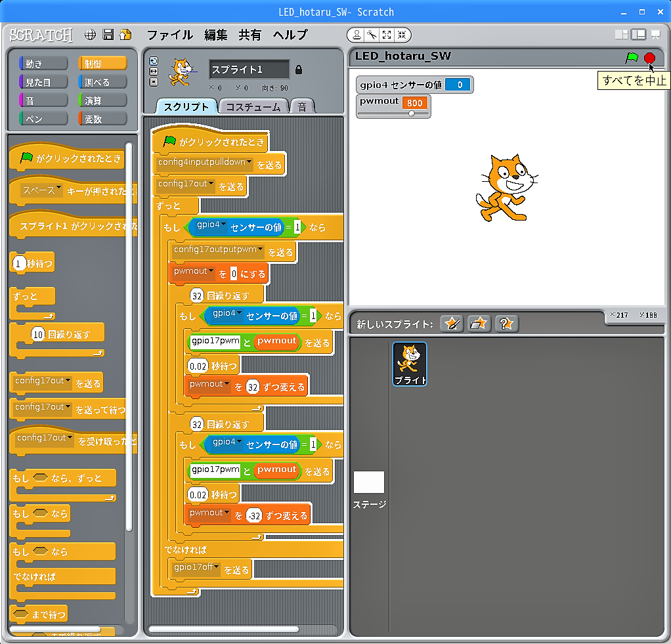Select the 変数 block category
Screen dimensions: 671x644
click(102, 119)
